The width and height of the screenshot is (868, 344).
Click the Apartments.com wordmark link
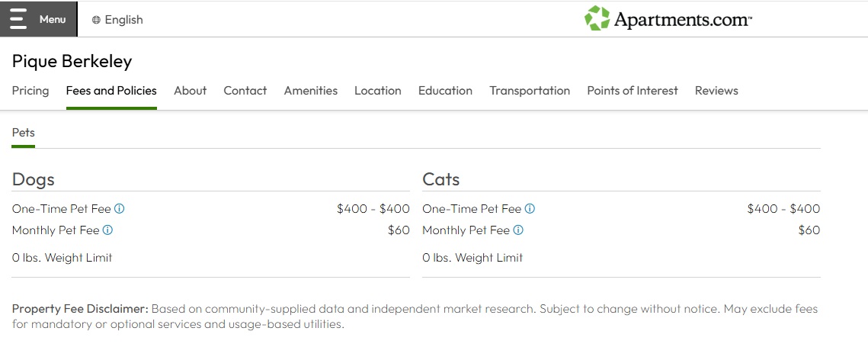click(x=682, y=19)
